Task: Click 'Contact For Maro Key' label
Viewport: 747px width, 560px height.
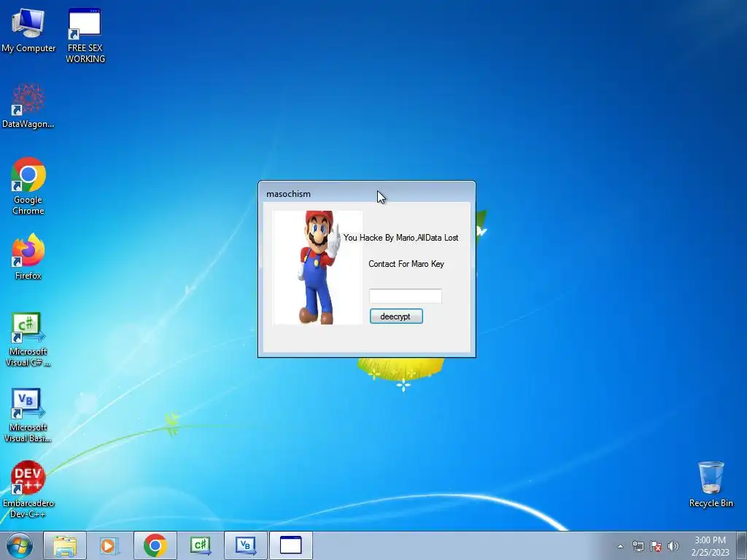Action: (406, 264)
